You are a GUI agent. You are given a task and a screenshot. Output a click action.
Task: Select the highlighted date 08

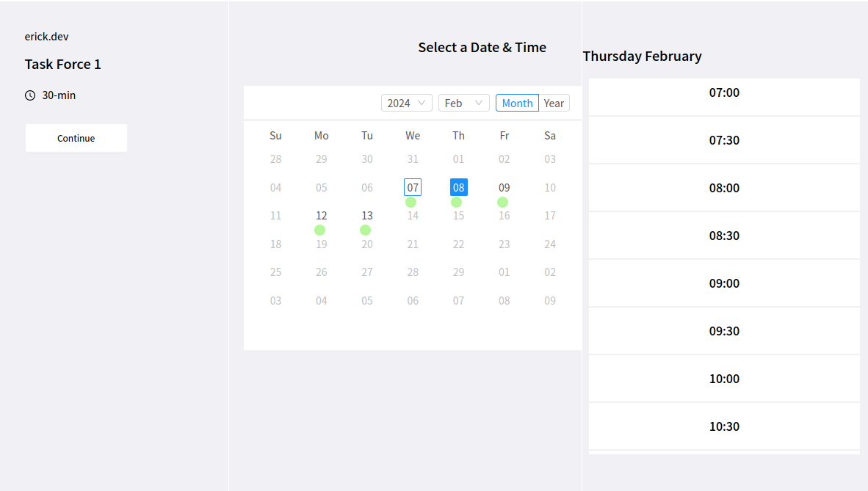[459, 187]
